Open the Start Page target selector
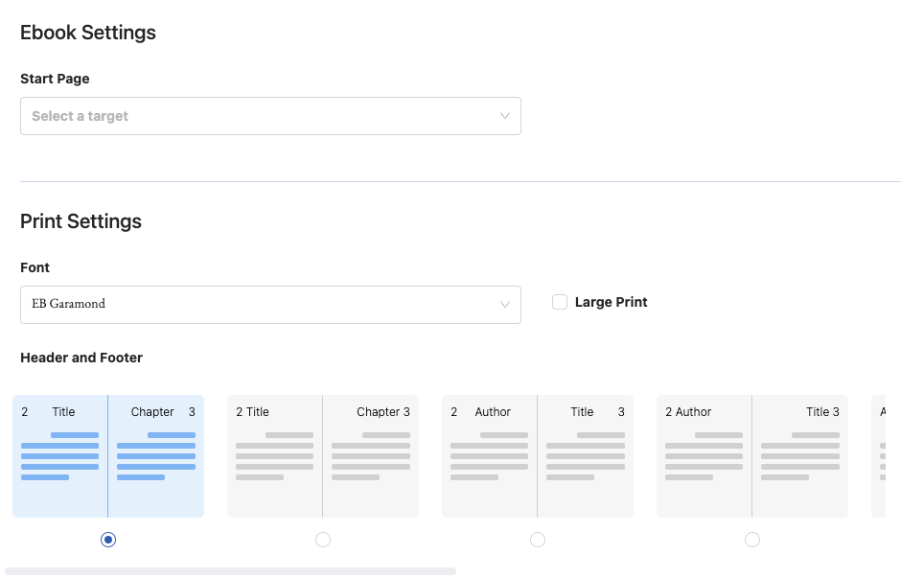This screenshot has width=924, height=578. [x=270, y=115]
